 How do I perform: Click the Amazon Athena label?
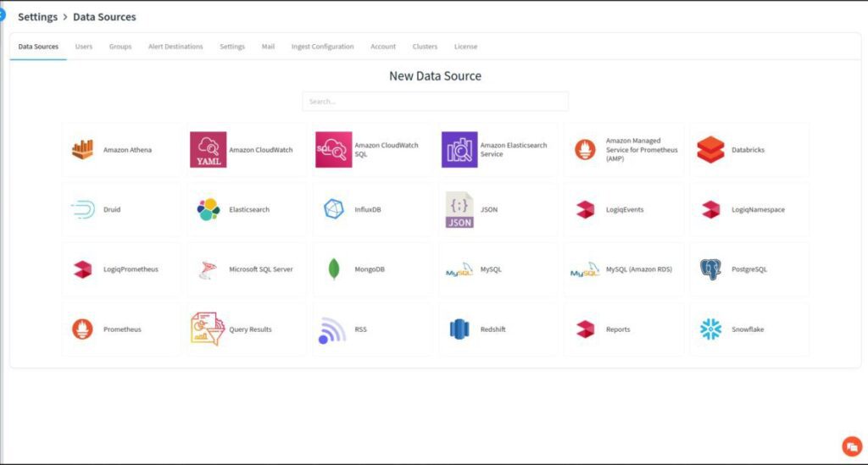pos(127,150)
